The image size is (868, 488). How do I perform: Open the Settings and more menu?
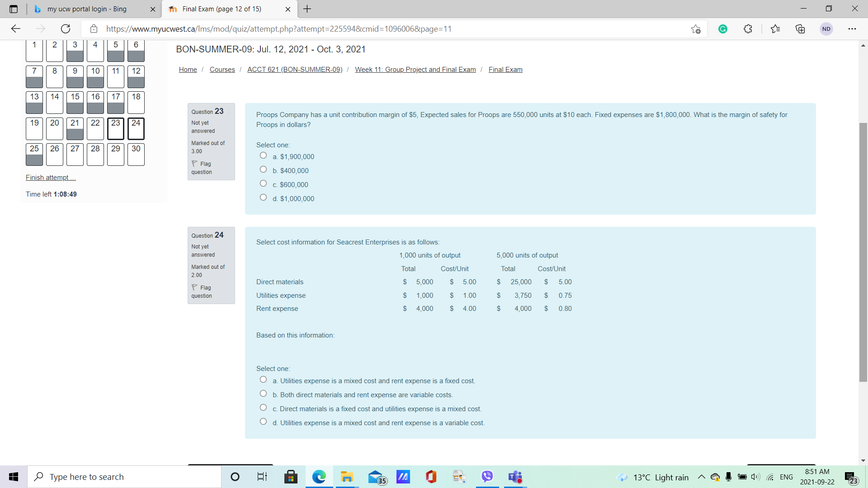[x=852, y=29]
